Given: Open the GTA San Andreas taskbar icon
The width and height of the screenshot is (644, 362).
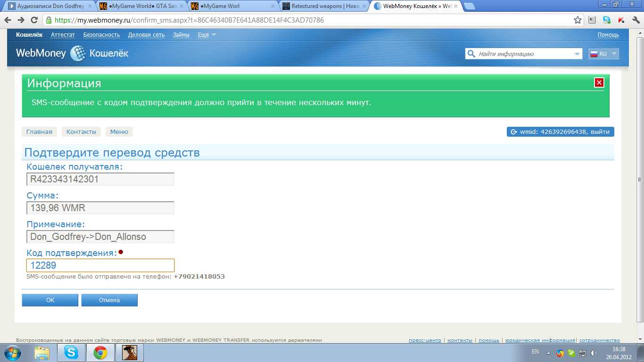Looking at the screenshot, I should (x=129, y=353).
